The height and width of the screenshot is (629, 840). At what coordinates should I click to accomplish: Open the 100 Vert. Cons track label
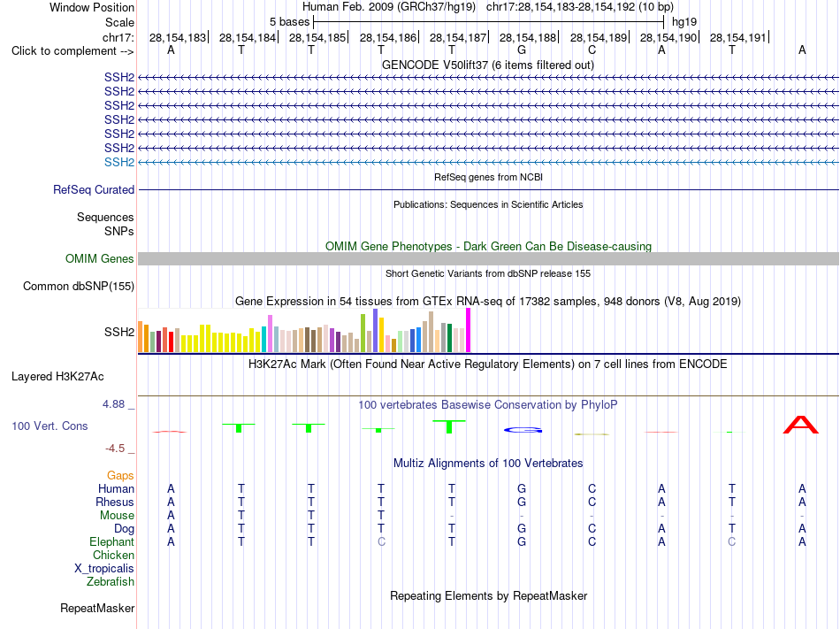[x=50, y=426]
